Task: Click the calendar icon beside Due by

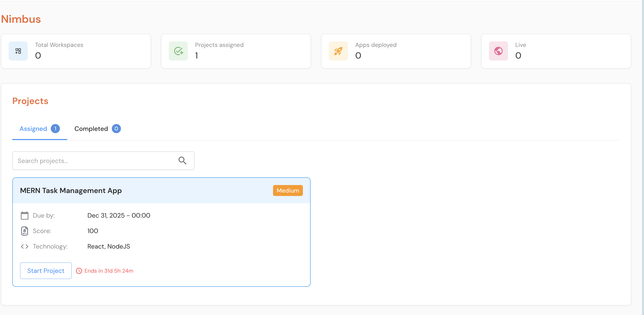Action: point(24,215)
